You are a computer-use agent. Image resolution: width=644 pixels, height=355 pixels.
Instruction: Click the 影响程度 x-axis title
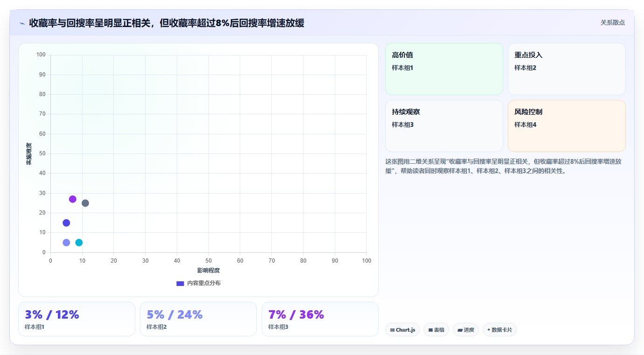click(208, 271)
